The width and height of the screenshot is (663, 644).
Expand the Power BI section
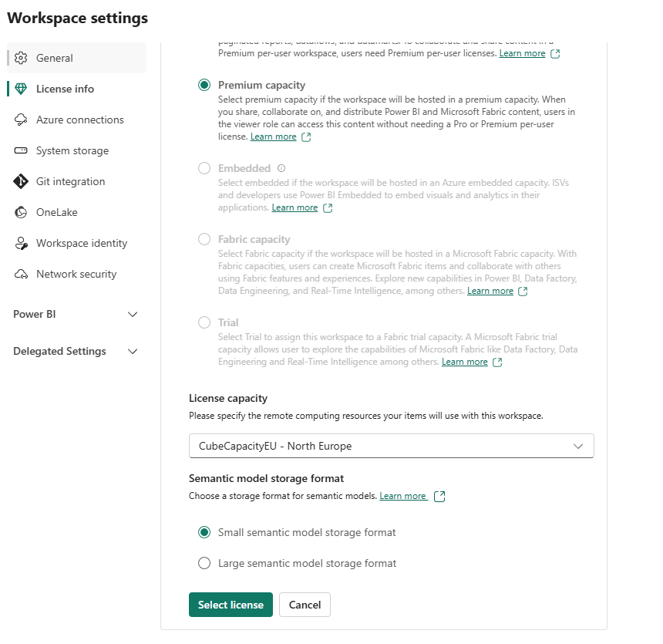coord(132,314)
